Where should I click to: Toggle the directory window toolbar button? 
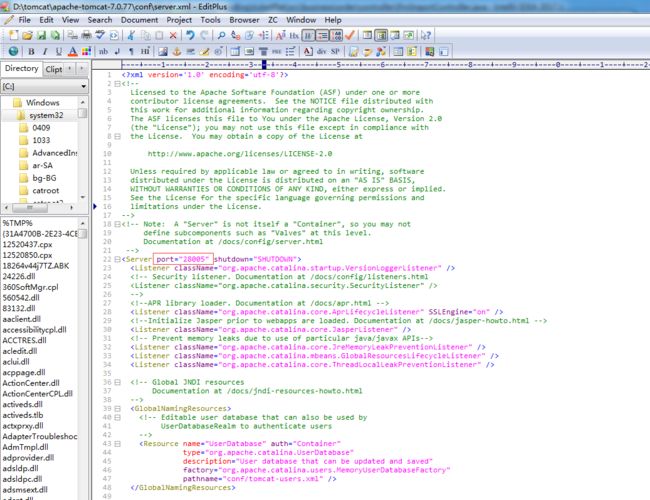click(x=367, y=35)
